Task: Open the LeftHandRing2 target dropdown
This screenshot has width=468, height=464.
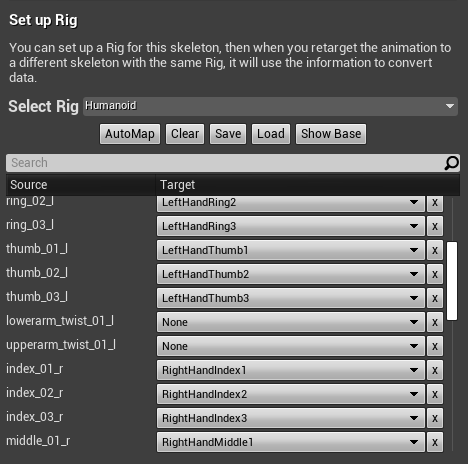Action: pos(291,202)
